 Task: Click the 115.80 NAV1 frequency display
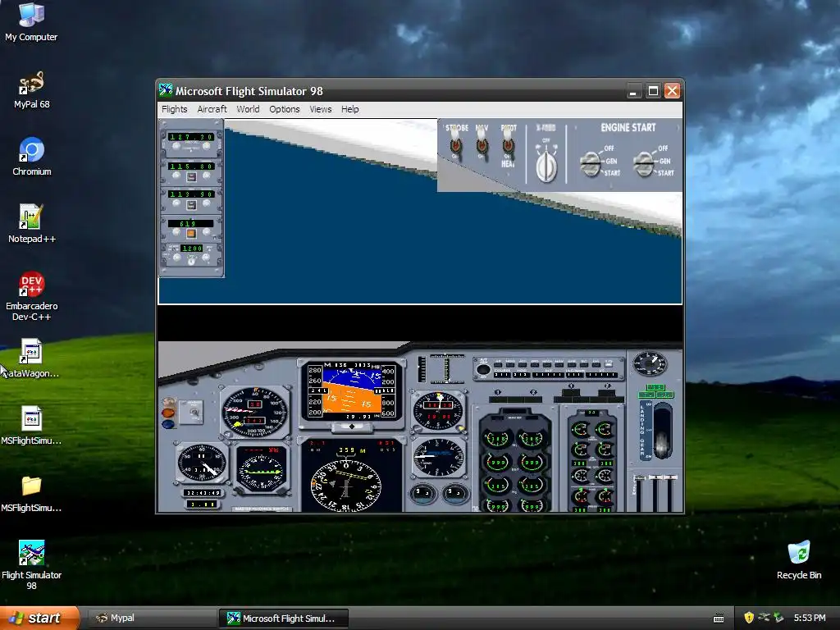click(191, 166)
